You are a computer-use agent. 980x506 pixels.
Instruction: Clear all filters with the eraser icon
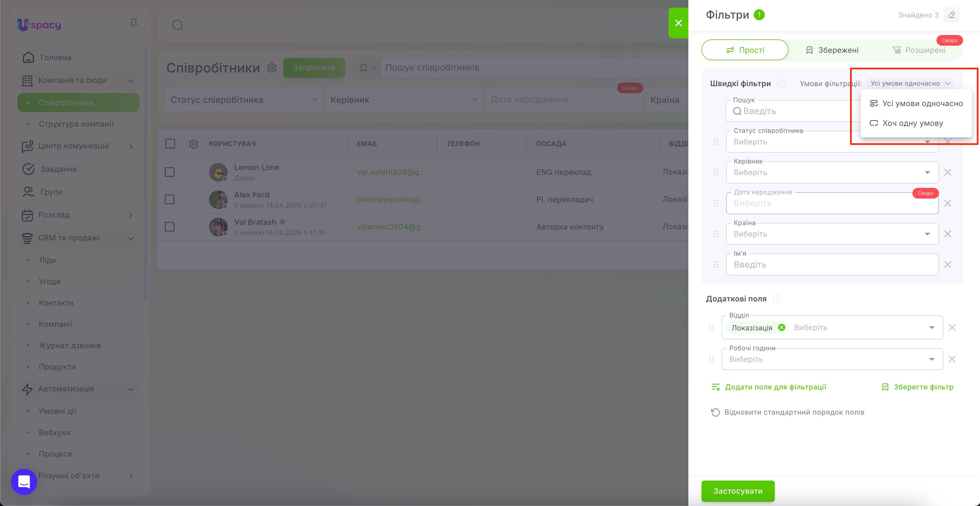click(x=952, y=15)
